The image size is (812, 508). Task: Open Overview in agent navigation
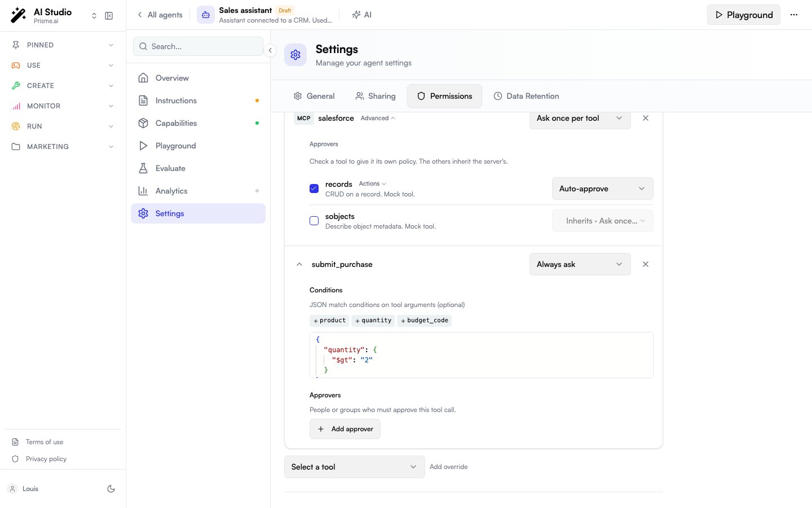[198, 78]
